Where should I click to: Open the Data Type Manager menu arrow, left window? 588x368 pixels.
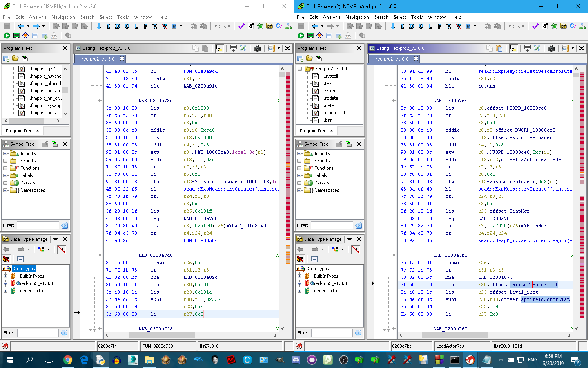[56, 239]
